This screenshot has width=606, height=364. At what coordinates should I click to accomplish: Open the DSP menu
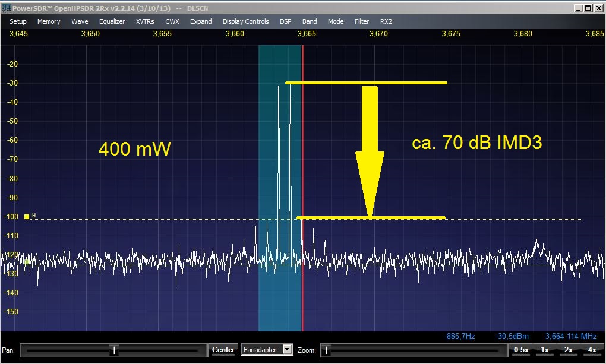tap(285, 21)
